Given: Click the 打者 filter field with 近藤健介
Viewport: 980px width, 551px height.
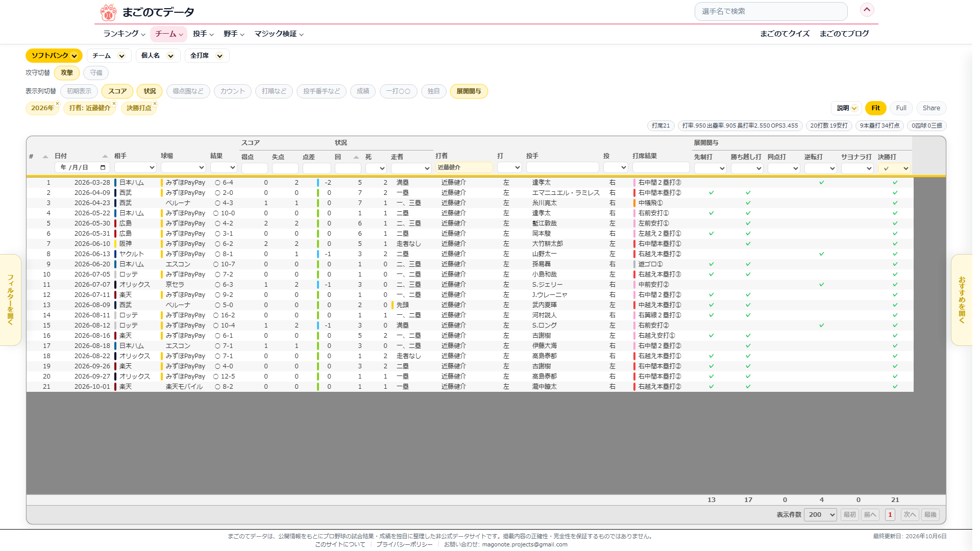Looking at the screenshot, I should pos(464,167).
